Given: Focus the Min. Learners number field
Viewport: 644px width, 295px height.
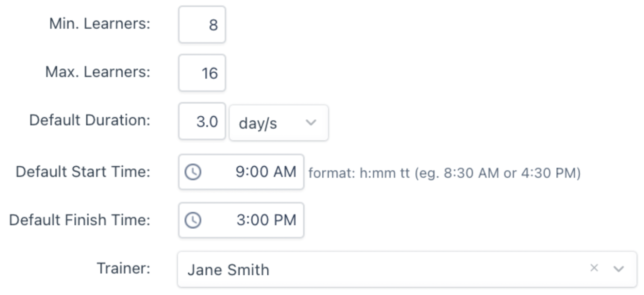Looking at the screenshot, I should [x=202, y=24].
